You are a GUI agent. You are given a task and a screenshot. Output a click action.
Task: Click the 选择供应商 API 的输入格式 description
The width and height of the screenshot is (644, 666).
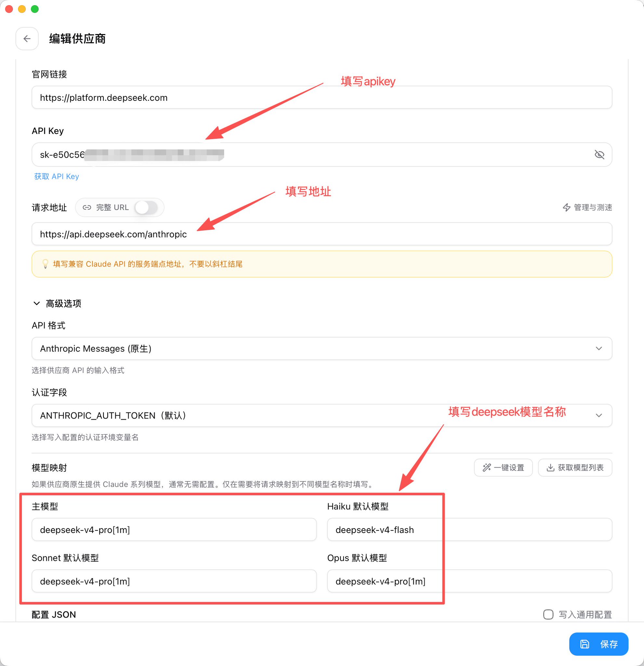(78, 370)
